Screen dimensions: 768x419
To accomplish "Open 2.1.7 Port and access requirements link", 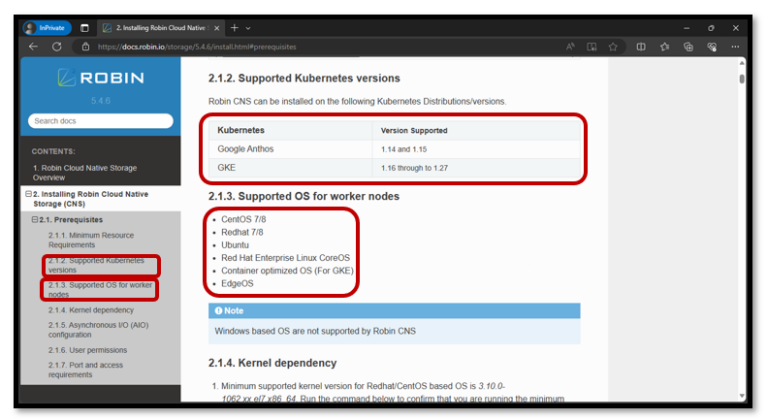I will pyautogui.click(x=85, y=370).
